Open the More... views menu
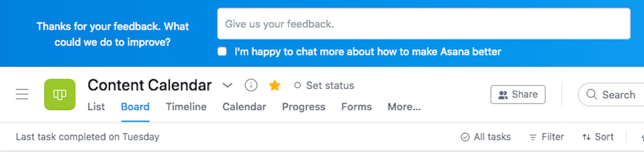Viewport: 644px width, 152px height. click(x=404, y=107)
